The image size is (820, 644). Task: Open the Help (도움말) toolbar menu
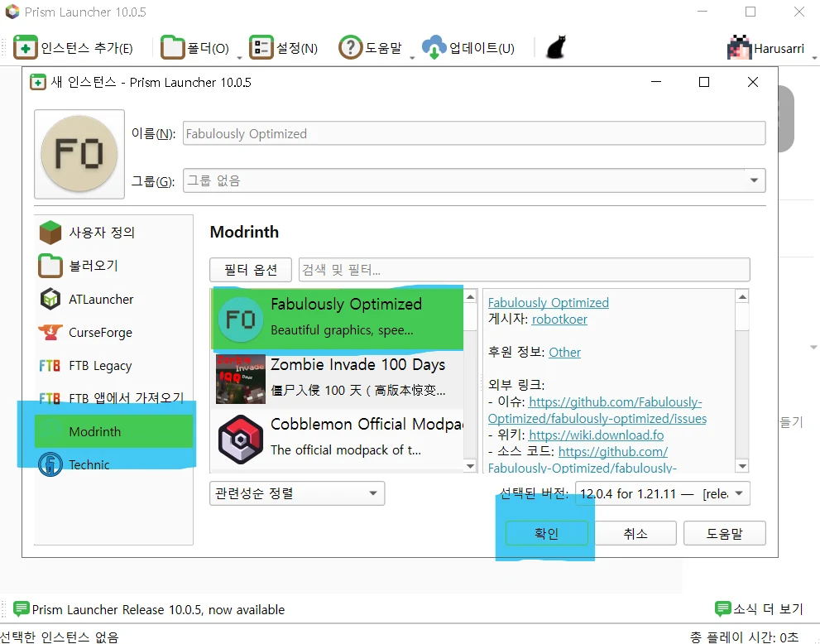pyautogui.click(x=370, y=48)
